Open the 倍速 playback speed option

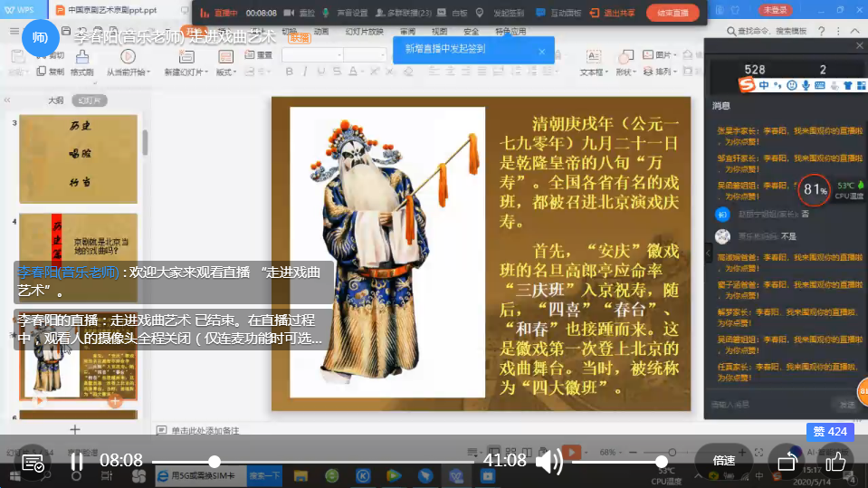click(723, 461)
